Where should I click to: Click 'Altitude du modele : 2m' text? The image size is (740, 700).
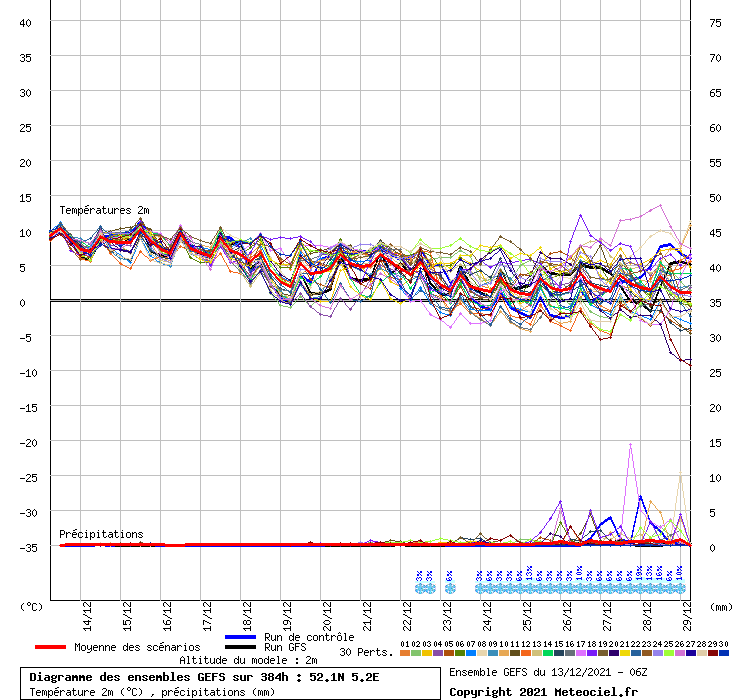[248, 660]
